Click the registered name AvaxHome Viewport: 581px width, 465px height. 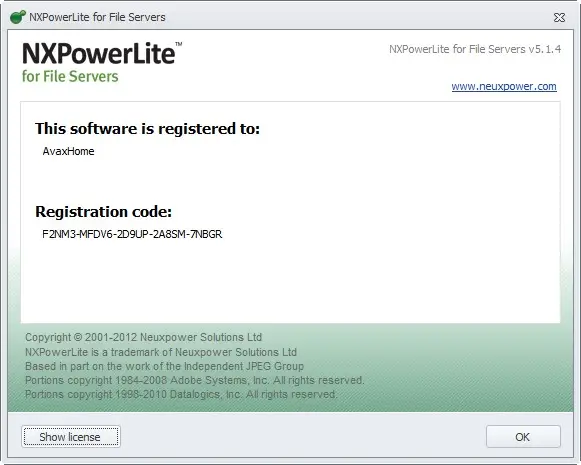click(x=68, y=151)
